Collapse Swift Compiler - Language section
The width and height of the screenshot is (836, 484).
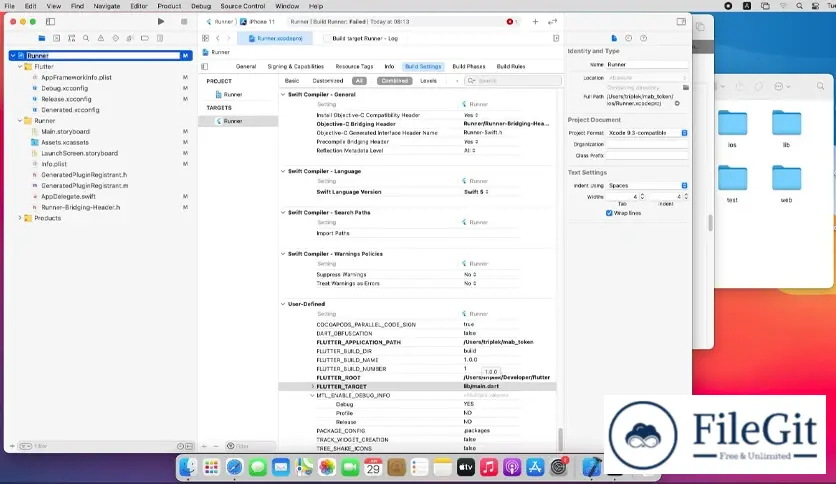[283, 171]
